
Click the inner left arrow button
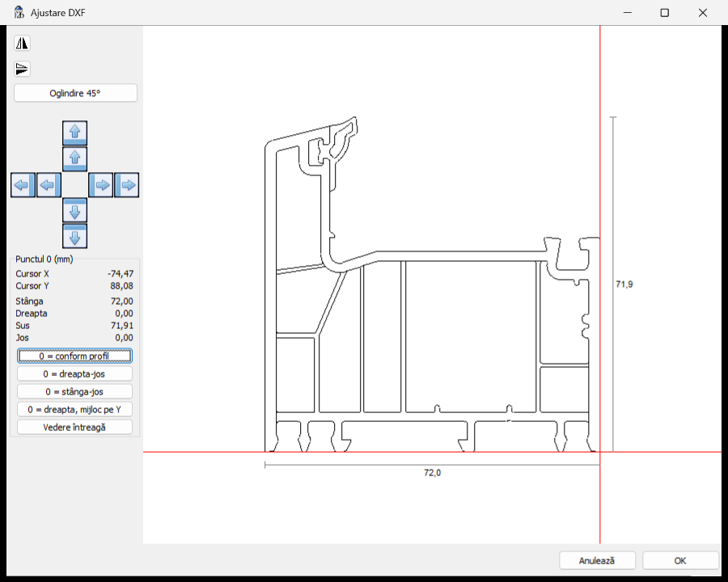[49, 185]
